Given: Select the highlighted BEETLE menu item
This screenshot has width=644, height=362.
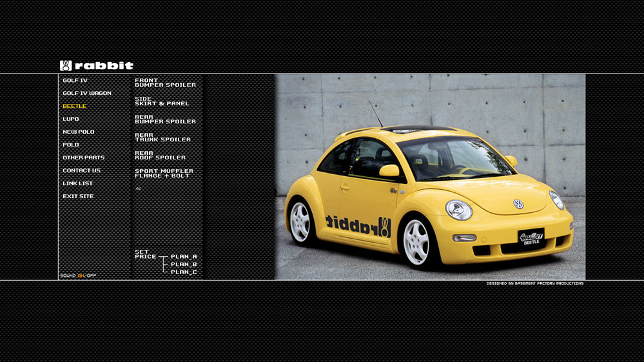Looking at the screenshot, I should click(75, 106).
